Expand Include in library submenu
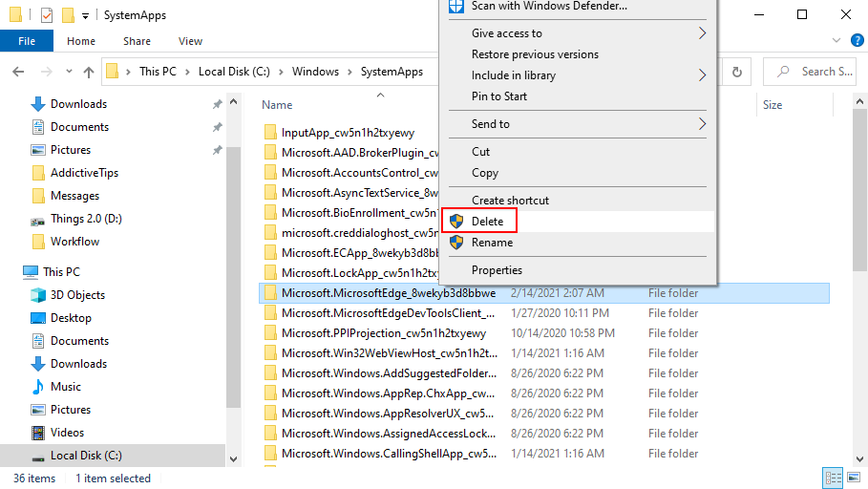 click(578, 74)
